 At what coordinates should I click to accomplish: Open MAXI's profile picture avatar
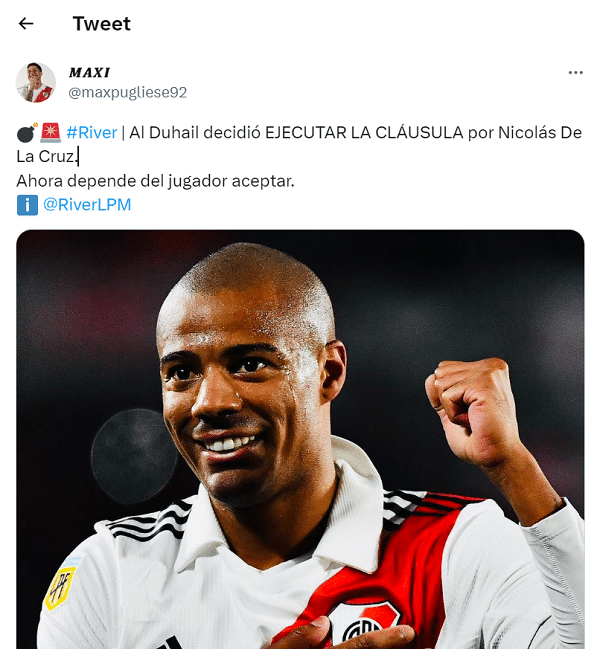(x=36, y=82)
